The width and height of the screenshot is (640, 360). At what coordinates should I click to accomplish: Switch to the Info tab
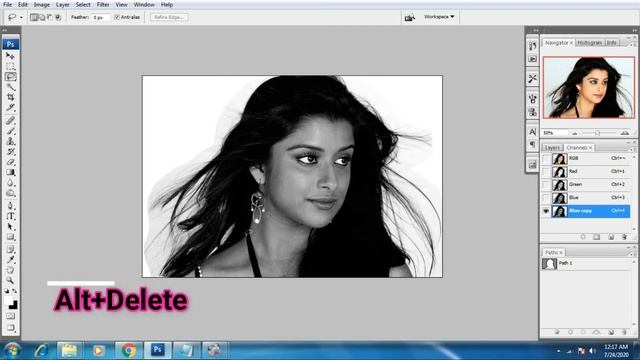pyautogui.click(x=611, y=42)
